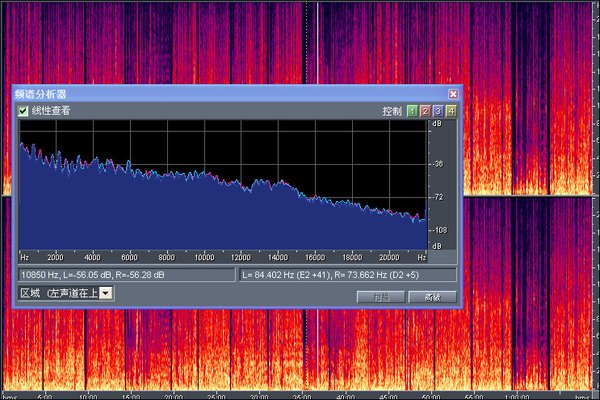Image resolution: width=600 pixels, height=400 pixels.
Task: Click the -72 dB mark on scale
Action: pos(438,196)
